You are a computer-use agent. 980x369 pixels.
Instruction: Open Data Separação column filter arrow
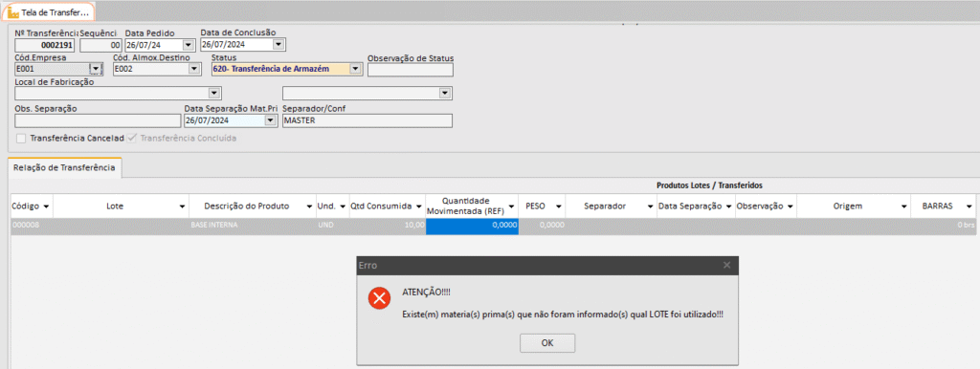coord(728,206)
